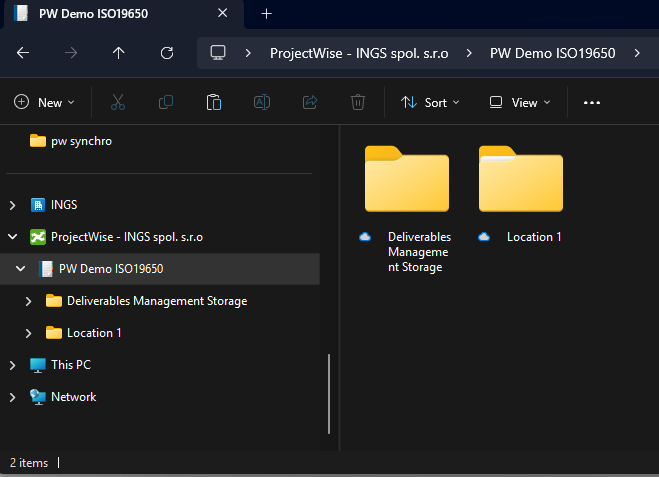The width and height of the screenshot is (659, 477).
Task: Refresh the current folder view
Action: click(x=167, y=53)
